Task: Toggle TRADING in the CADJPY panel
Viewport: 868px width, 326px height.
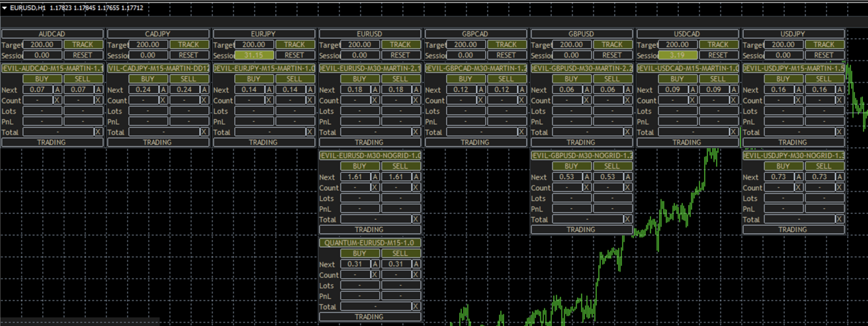Action: tap(158, 142)
